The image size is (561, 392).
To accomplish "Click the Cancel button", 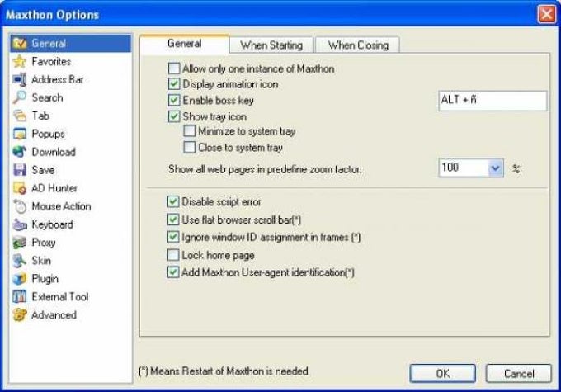I will tap(518, 373).
